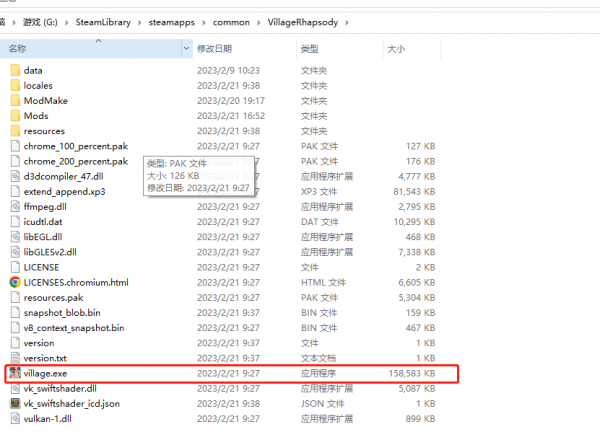Select the ModMake folder icon
The width and height of the screenshot is (600, 432).
pos(14,100)
